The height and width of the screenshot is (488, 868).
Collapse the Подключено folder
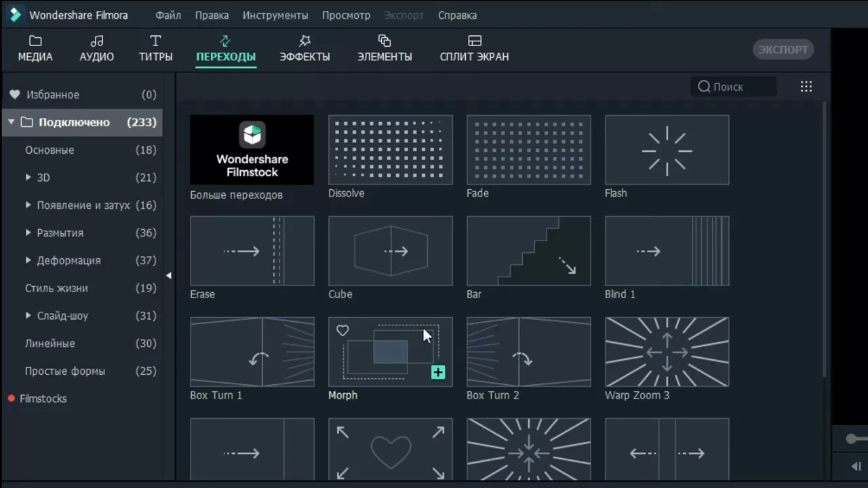12,122
